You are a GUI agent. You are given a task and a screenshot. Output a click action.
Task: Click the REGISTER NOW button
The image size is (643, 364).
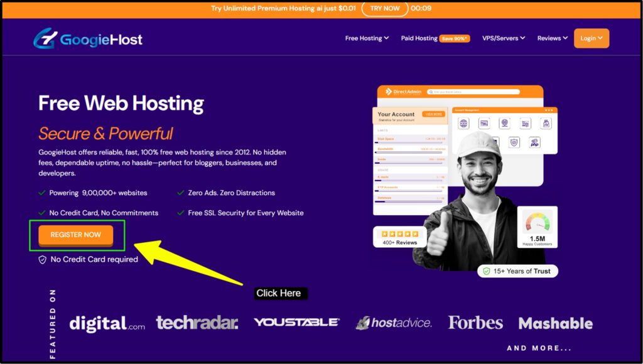click(x=75, y=235)
